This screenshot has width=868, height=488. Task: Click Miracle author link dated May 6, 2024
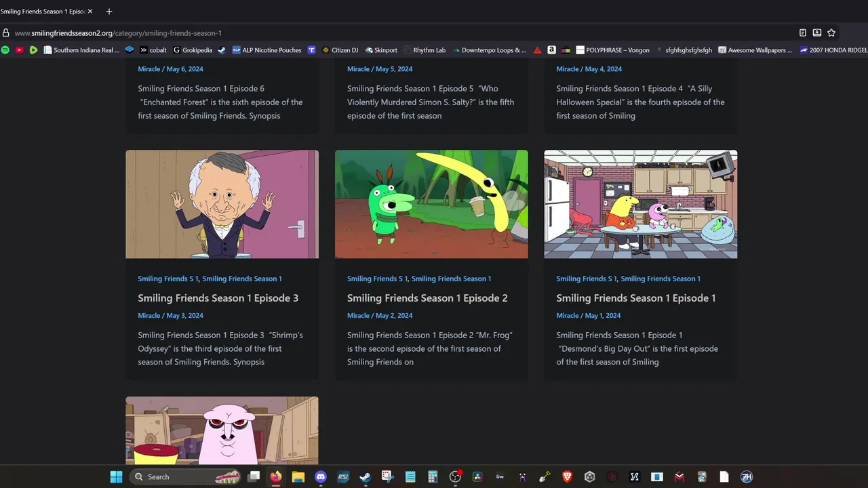click(149, 69)
